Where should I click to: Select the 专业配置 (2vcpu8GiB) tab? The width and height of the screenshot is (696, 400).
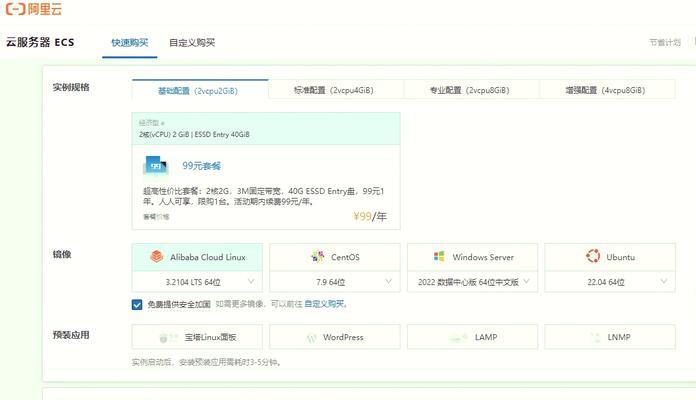click(x=472, y=90)
